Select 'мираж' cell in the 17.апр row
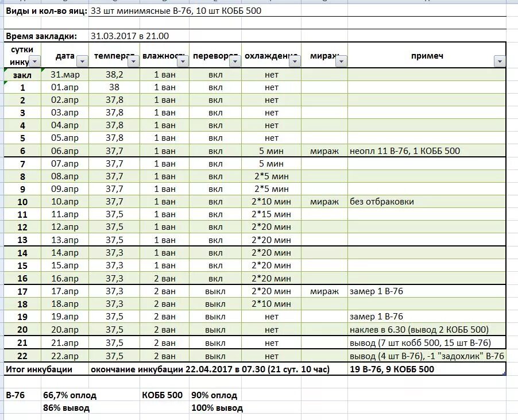Image resolution: width=518 pixels, height=420 pixels. [x=324, y=291]
